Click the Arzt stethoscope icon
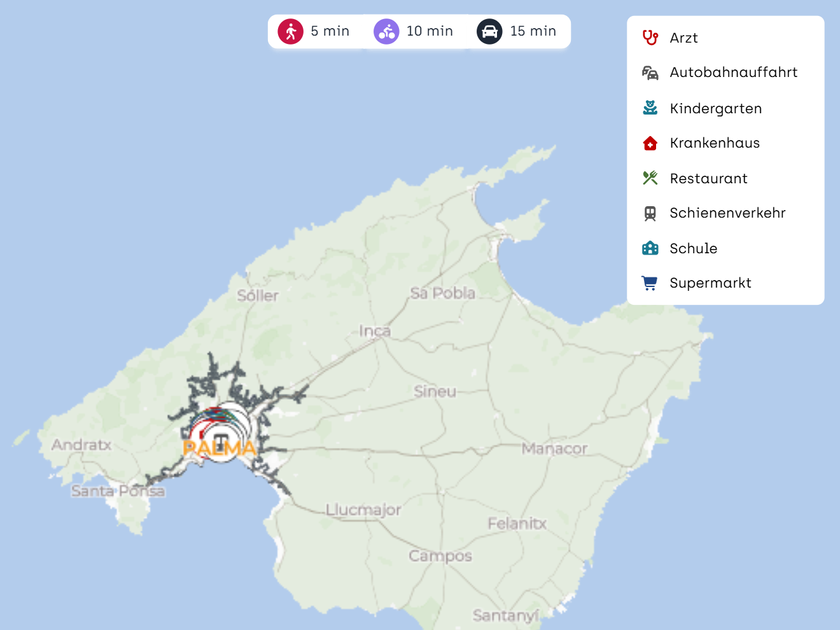This screenshot has width=840, height=630. (650, 38)
